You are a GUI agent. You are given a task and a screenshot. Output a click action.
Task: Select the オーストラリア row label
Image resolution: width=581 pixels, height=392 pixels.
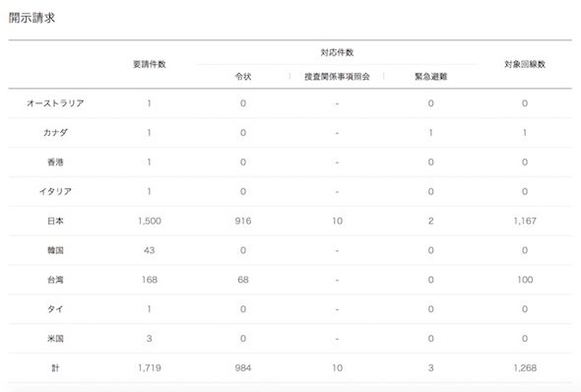(x=55, y=103)
